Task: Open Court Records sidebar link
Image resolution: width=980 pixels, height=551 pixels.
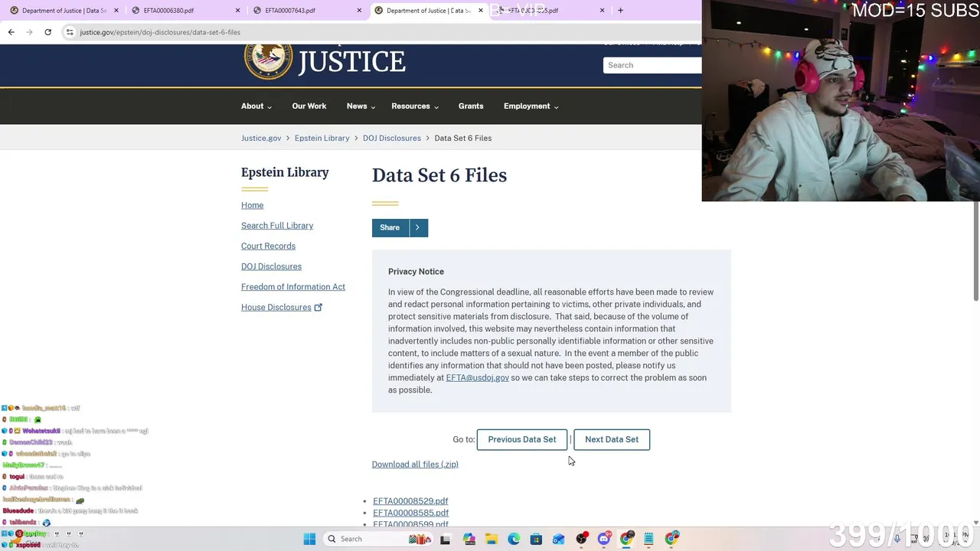Action: point(268,246)
